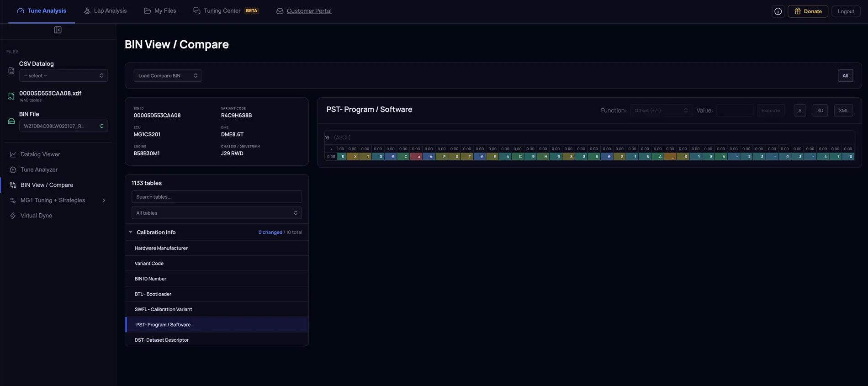The width and height of the screenshot is (868, 386).
Task: Click the Execute button
Action: click(x=771, y=111)
